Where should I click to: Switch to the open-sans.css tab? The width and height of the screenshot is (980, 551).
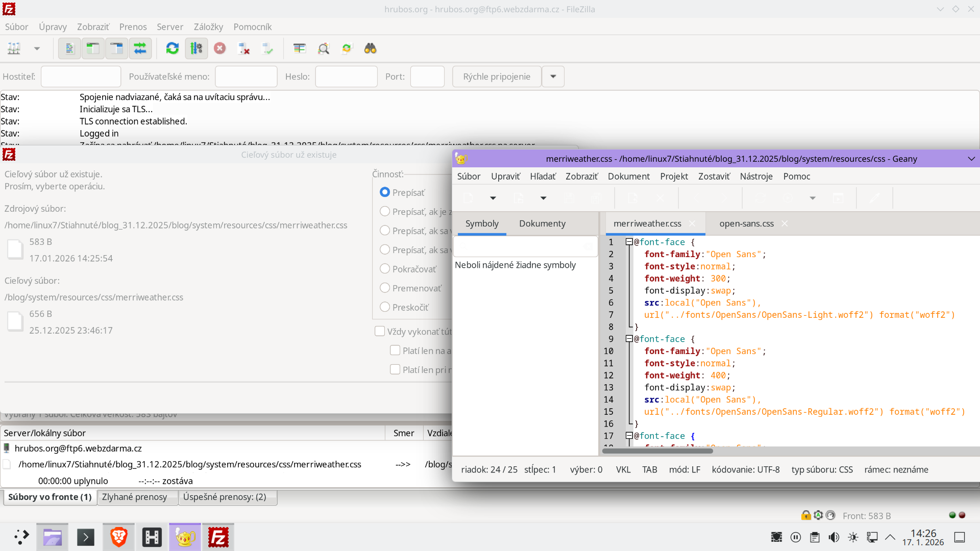click(x=746, y=223)
